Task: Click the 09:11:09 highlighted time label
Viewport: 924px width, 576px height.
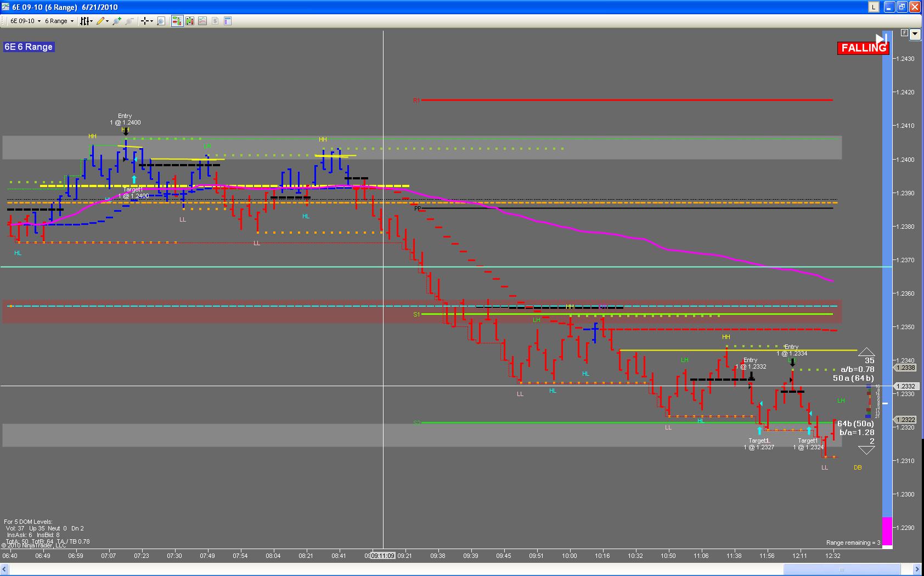Action: pyautogui.click(x=383, y=556)
